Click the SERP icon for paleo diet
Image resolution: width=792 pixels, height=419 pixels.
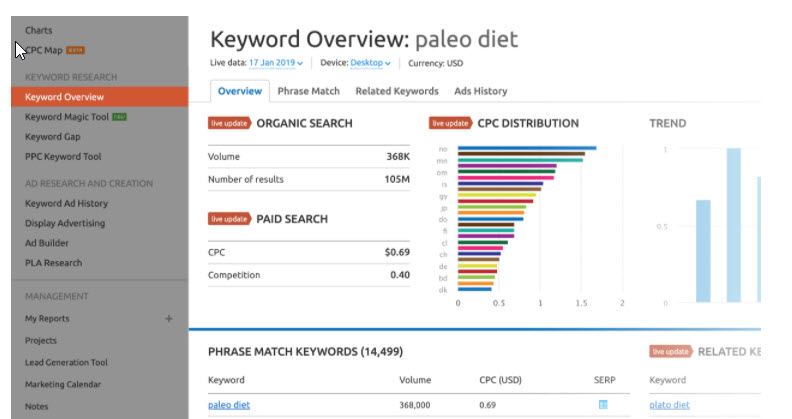[603, 405]
